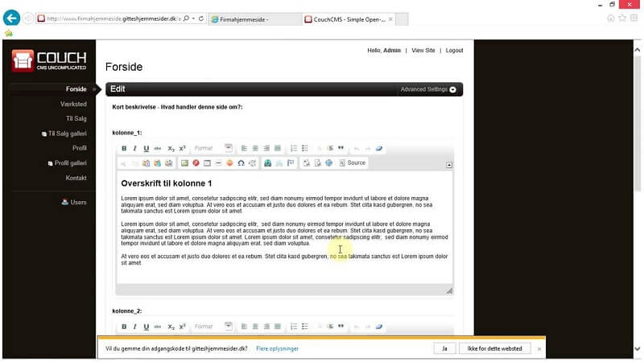Screen dimensions: 644x362
Task: Open the Format dropdown in kolonne_1
Action: [213, 148]
